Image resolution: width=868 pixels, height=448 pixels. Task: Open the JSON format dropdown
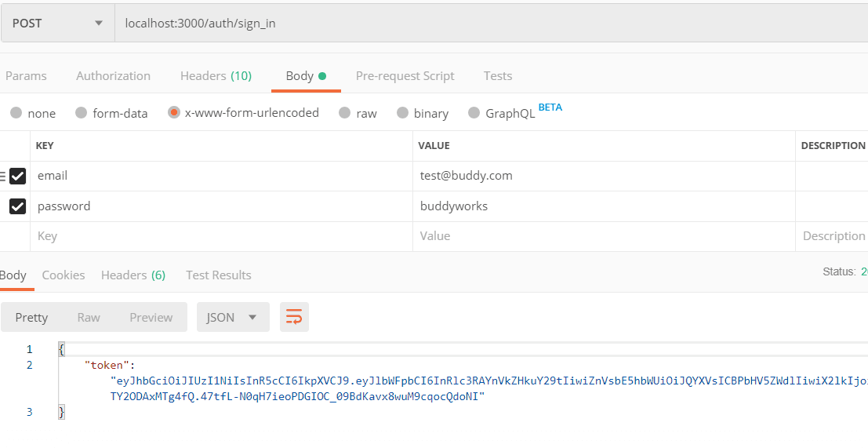click(233, 317)
